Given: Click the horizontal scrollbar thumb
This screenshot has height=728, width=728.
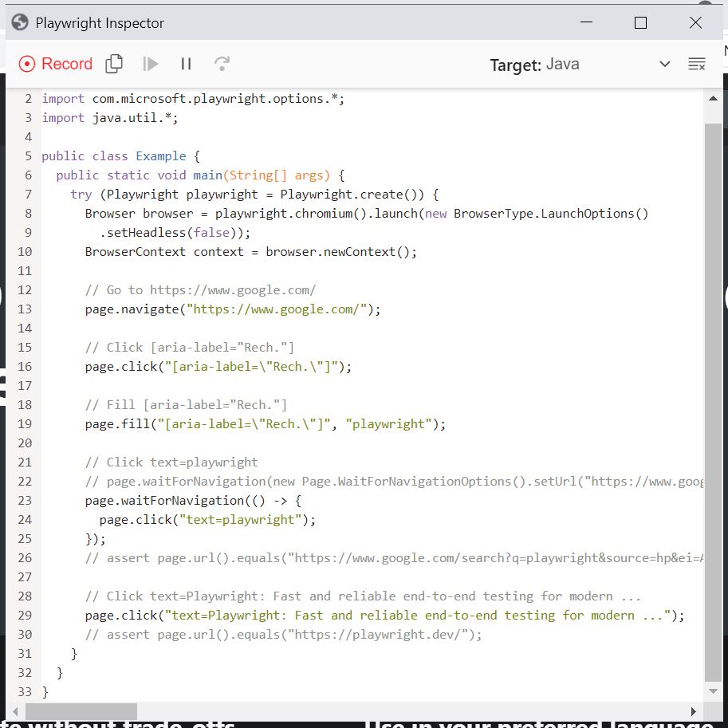Looking at the screenshot, I should [x=81, y=711].
